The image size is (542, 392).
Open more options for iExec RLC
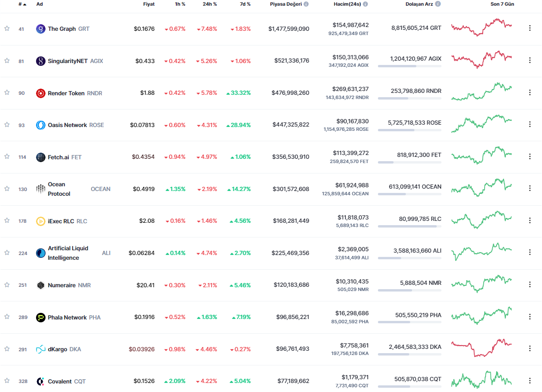click(530, 221)
